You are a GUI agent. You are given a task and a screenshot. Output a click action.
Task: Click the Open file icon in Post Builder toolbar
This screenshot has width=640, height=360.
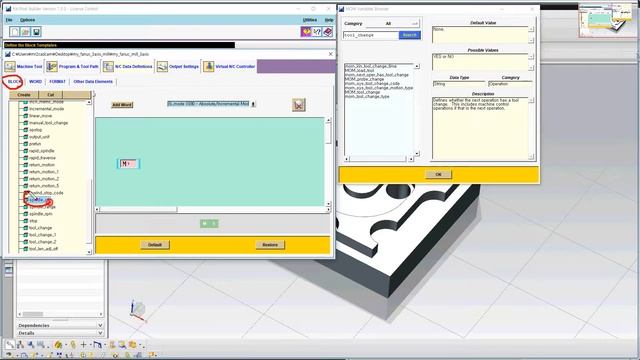[25, 32]
